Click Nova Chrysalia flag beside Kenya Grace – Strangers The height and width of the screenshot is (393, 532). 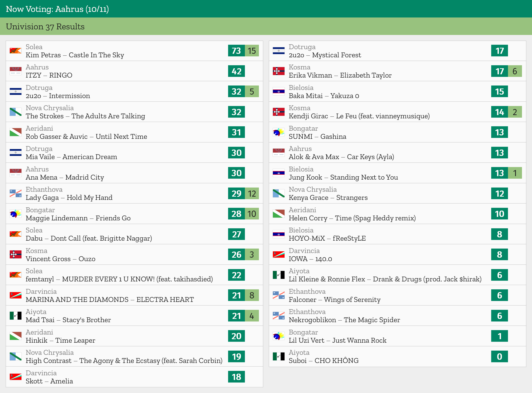click(279, 193)
